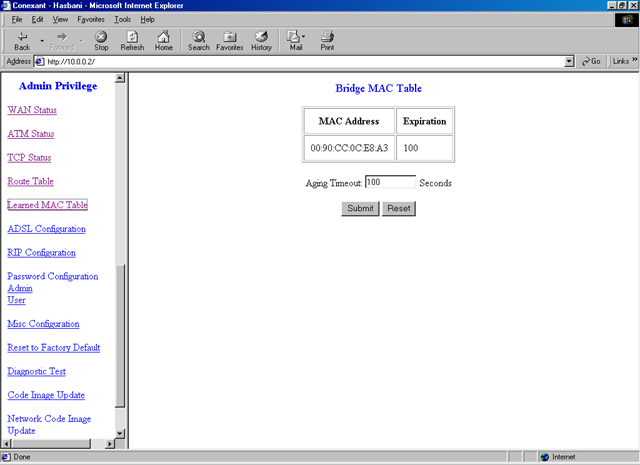Click the Reset button
640x465 pixels.
[x=399, y=208]
